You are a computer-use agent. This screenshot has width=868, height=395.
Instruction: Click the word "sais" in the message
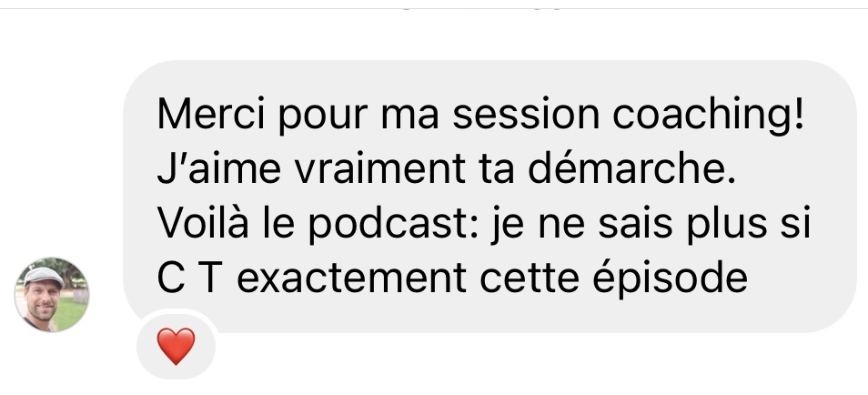click(x=634, y=224)
